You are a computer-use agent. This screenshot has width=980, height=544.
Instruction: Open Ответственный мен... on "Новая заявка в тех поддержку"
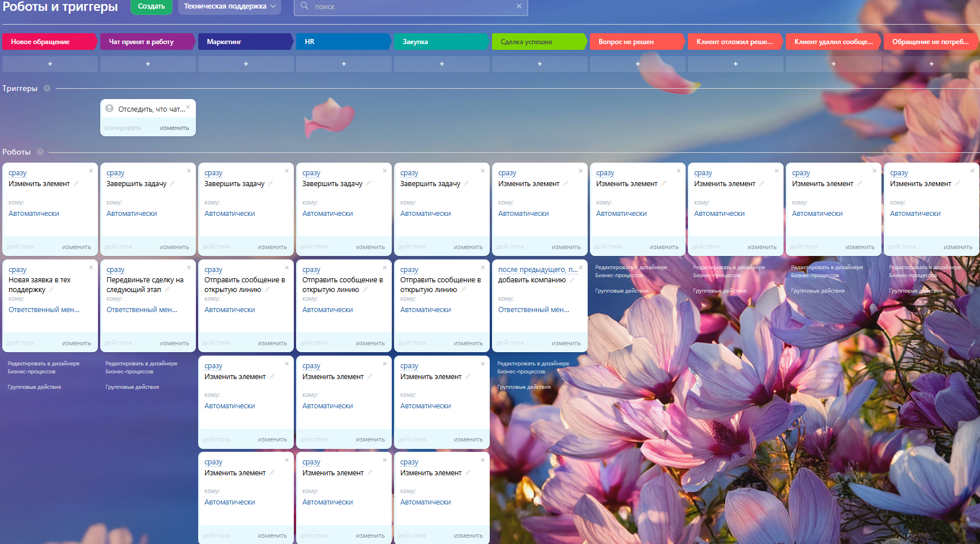(44, 310)
